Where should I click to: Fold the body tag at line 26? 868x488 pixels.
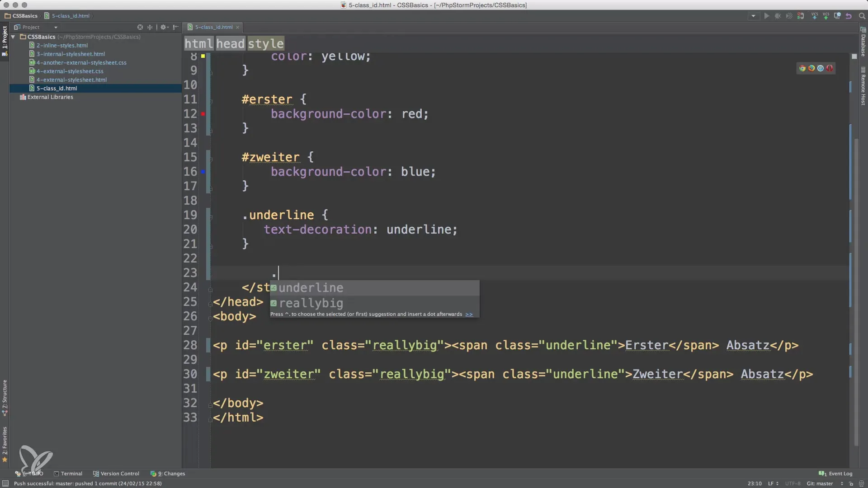tap(211, 318)
